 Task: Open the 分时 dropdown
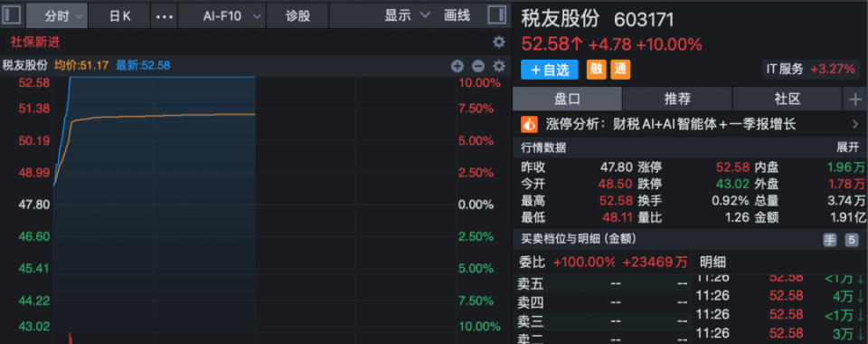pos(57,15)
